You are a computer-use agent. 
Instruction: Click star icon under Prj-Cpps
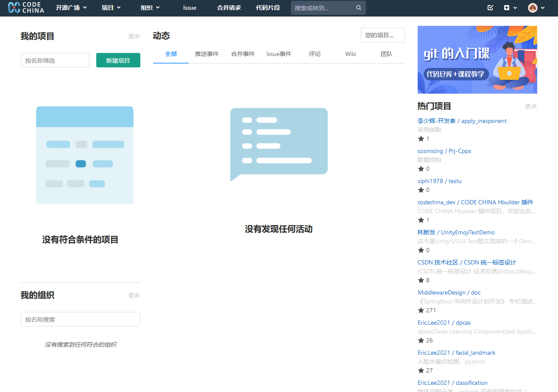click(x=421, y=169)
